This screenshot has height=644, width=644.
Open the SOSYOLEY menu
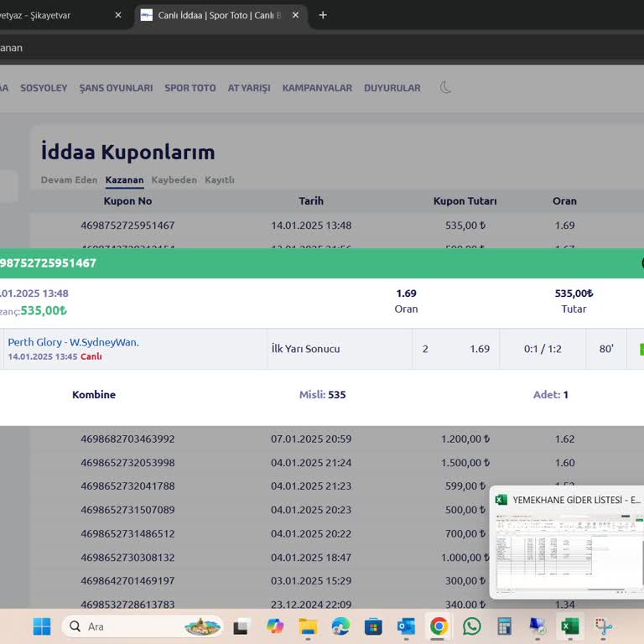pyautogui.click(x=44, y=88)
